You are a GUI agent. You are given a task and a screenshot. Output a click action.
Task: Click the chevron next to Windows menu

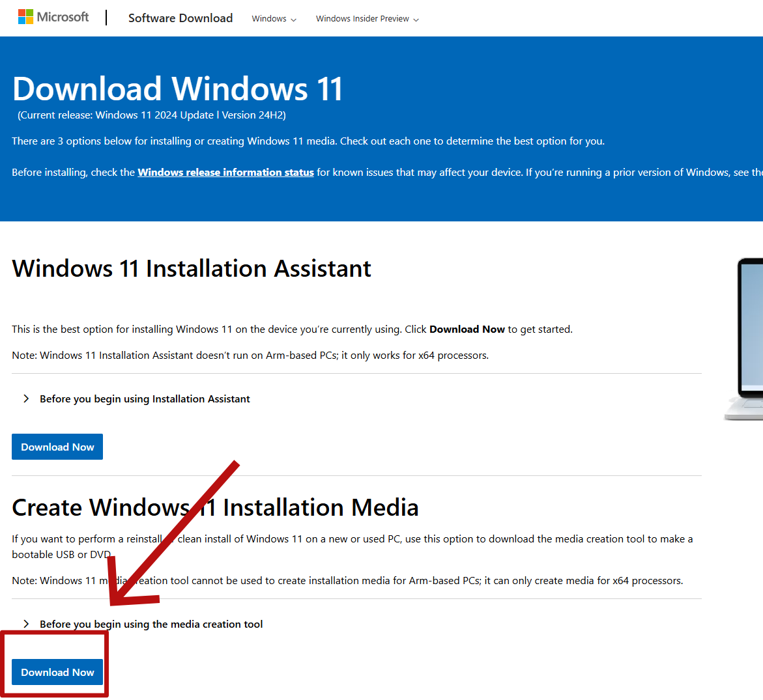tap(294, 20)
